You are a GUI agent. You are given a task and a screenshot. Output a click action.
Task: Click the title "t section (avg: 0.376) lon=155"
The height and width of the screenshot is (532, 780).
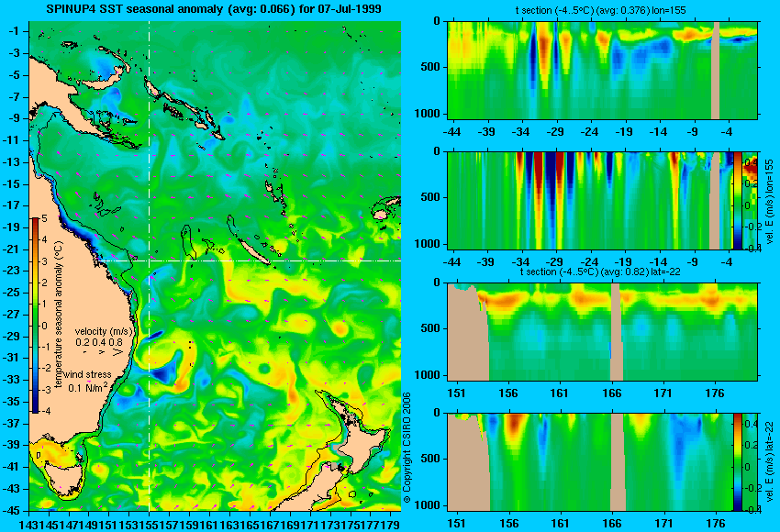pyautogui.click(x=600, y=10)
